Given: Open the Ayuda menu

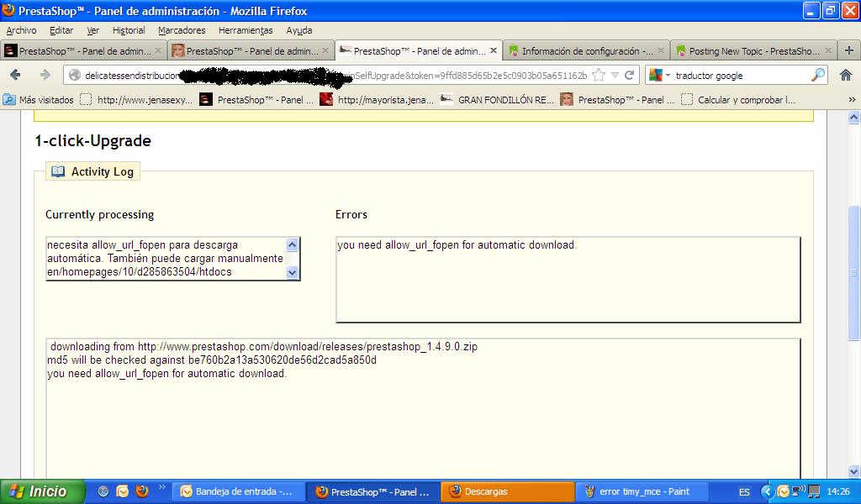Looking at the screenshot, I should click(298, 30).
